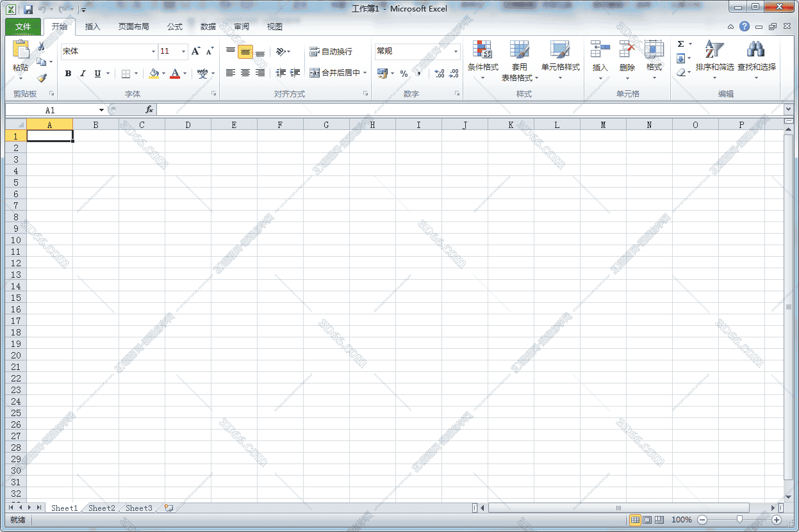Open the font name dropdown
The width and height of the screenshot is (799, 532).
pyautogui.click(x=152, y=51)
